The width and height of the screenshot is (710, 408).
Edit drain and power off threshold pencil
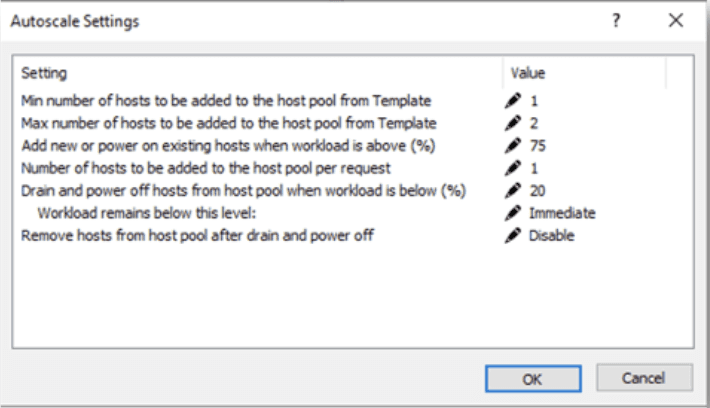(x=514, y=190)
